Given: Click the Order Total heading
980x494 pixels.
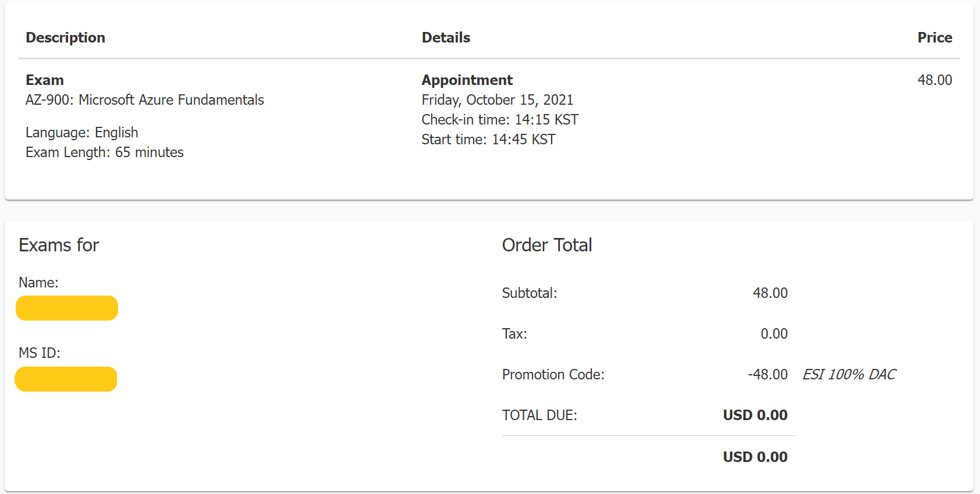Looking at the screenshot, I should [547, 245].
